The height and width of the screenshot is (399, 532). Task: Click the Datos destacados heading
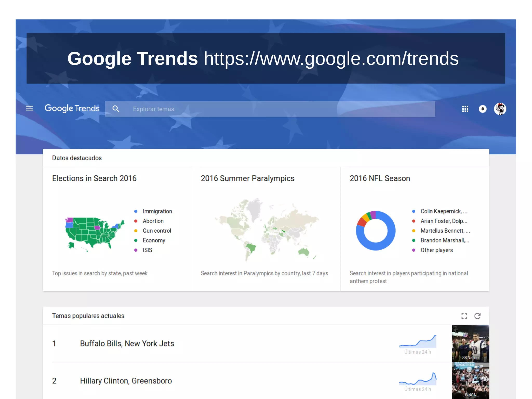(x=77, y=158)
